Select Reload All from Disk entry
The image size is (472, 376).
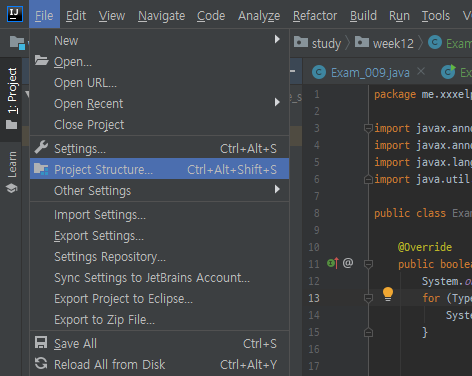tap(159, 364)
